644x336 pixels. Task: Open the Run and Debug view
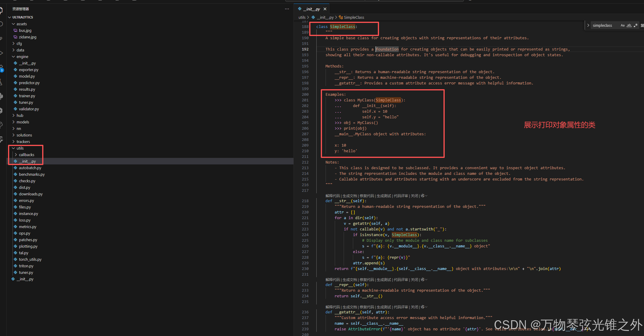(1, 53)
